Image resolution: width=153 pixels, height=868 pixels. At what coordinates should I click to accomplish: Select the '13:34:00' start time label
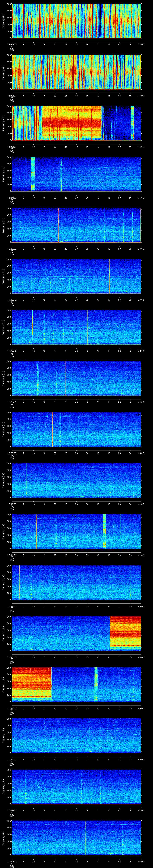pyautogui.click(x=12, y=198)
